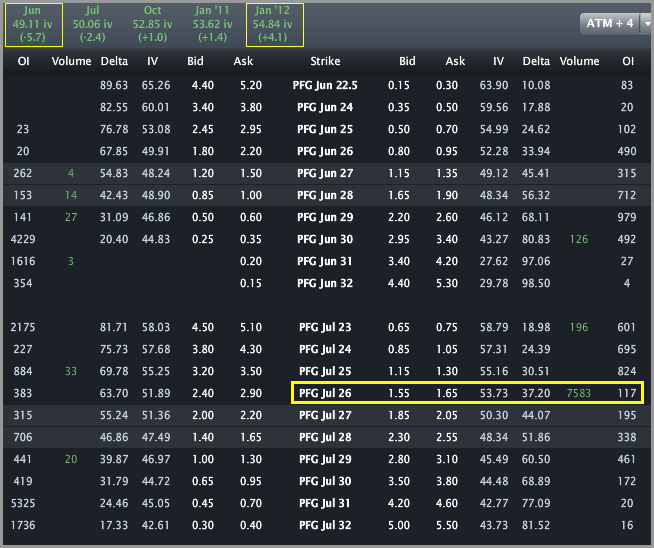Select the PFG Jul 24 strike
Screen dimensions: 654x548
pos(325,349)
